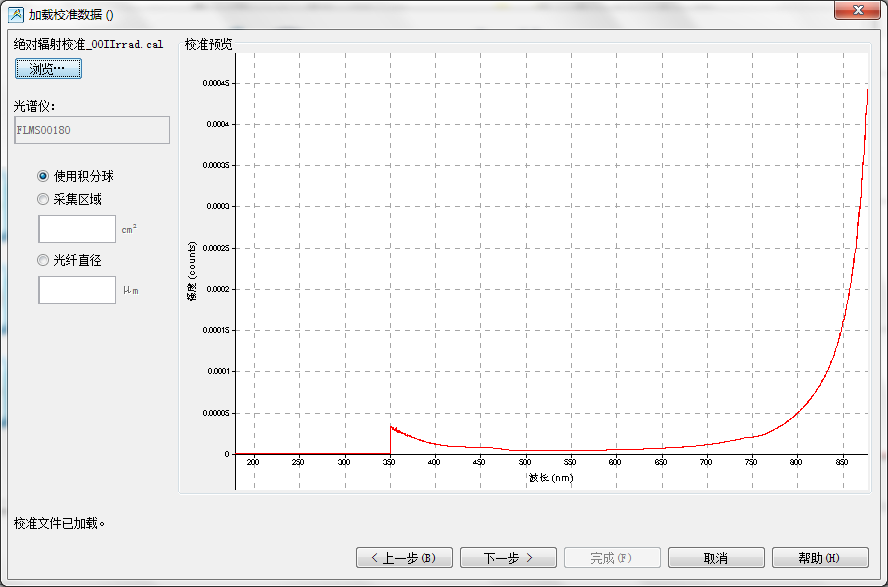This screenshot has width=888, height=587.
Task: Click the spectrometer field showing FLMS00180
Action: (91, 130)
